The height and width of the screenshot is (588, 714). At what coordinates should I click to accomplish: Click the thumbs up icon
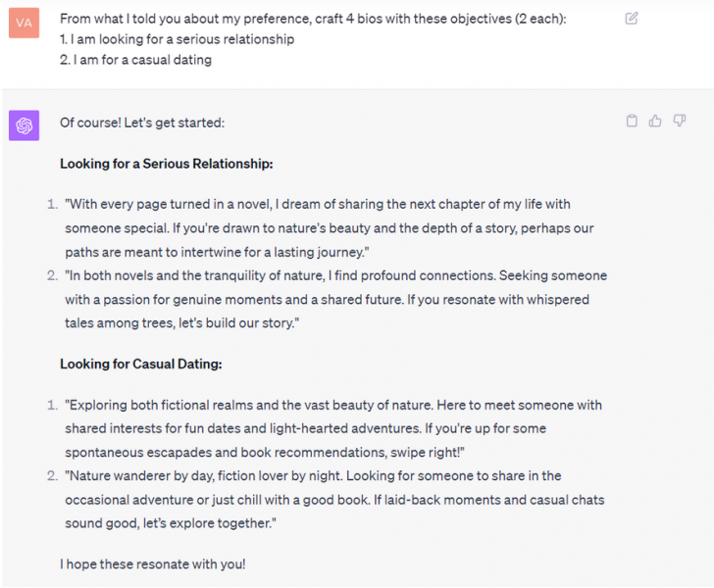pyautogui.click(x=654, y=122)
